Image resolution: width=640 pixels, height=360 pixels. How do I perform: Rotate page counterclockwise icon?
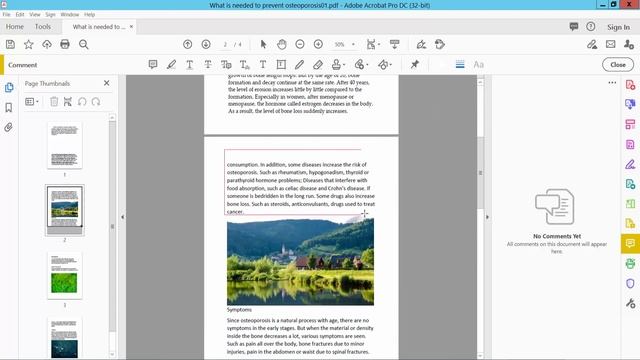coord(82,102)
